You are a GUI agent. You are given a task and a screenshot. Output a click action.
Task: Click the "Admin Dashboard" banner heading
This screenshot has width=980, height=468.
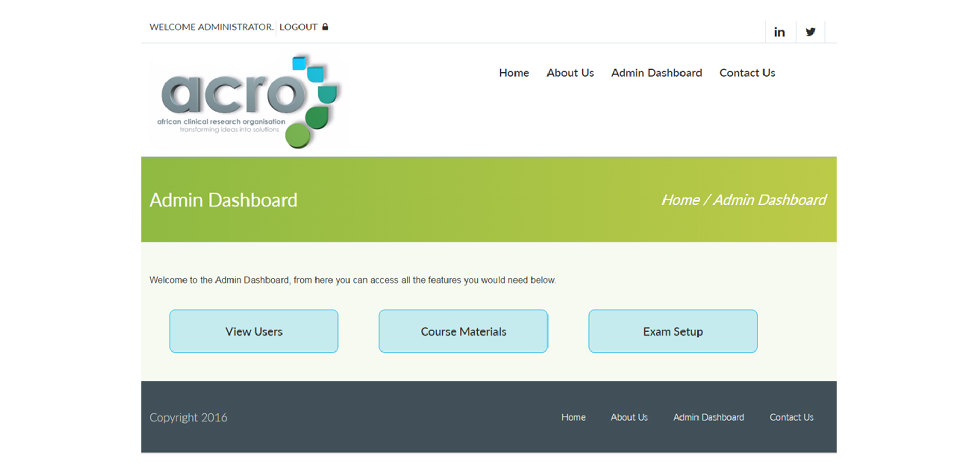coord(223,200)
